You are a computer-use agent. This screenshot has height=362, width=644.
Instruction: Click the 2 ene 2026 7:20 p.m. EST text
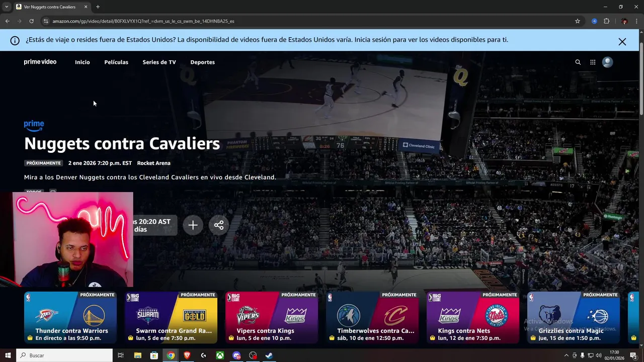[x=100, y=163]
